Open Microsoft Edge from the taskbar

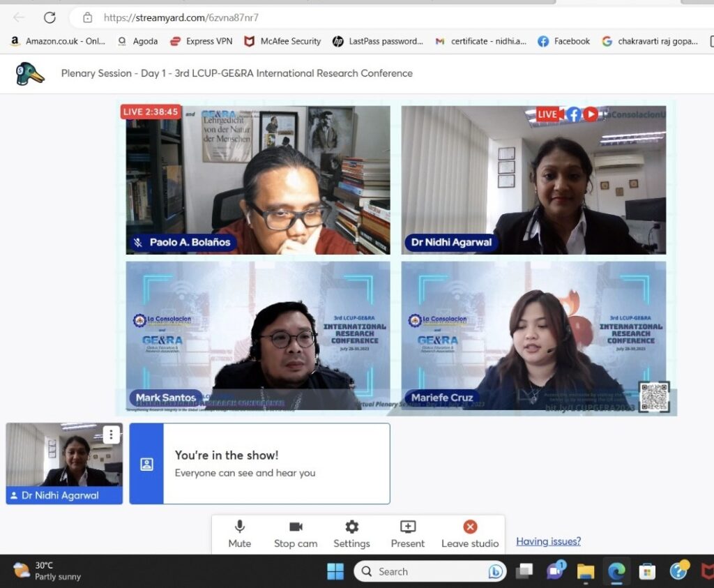616,571
